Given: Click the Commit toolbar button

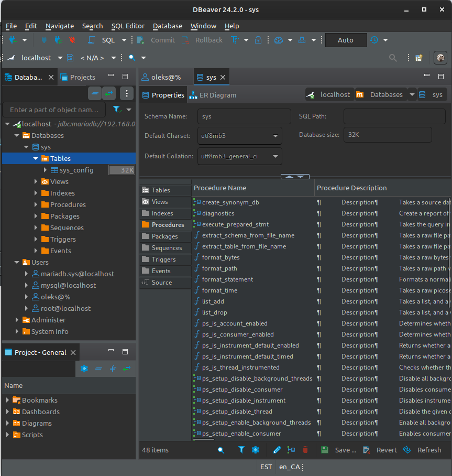Looking at the screenshot, I should [156, 40].
